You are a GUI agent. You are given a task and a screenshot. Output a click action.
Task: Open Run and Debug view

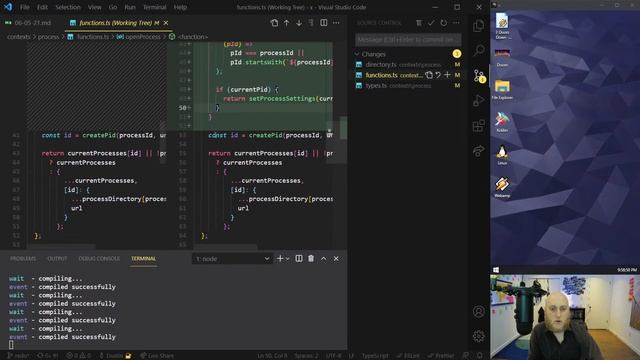click(478, 100)
